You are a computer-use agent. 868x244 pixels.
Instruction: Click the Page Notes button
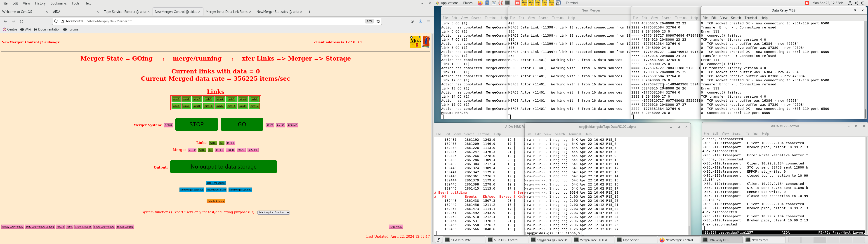pyautogui.click(x=396, y=227)
